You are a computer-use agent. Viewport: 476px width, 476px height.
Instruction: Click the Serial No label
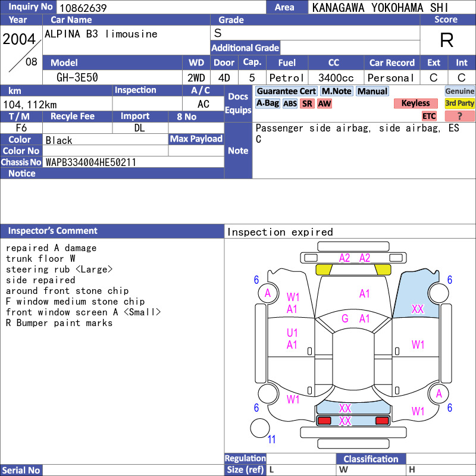(x=21, y=470)
